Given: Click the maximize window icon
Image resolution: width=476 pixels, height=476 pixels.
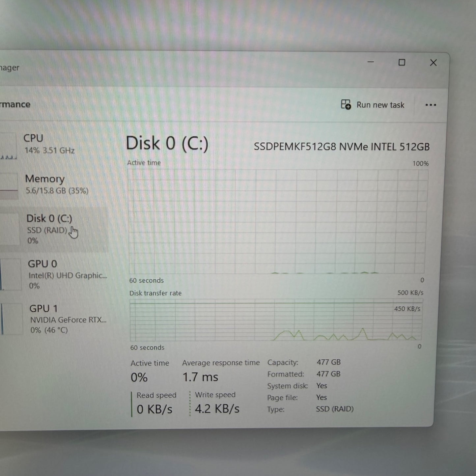Looking at the screenshot, I should (x=402, y=63).
